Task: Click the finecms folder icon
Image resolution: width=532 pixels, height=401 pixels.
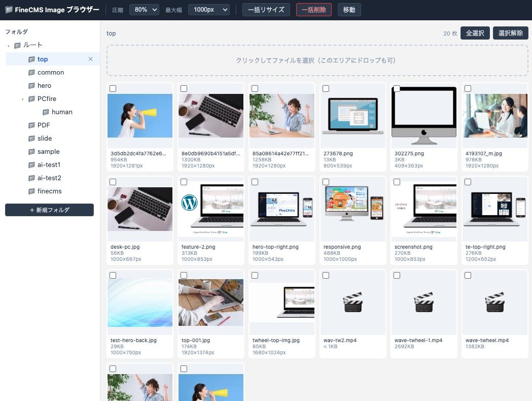Action: [x=31, y=191]
